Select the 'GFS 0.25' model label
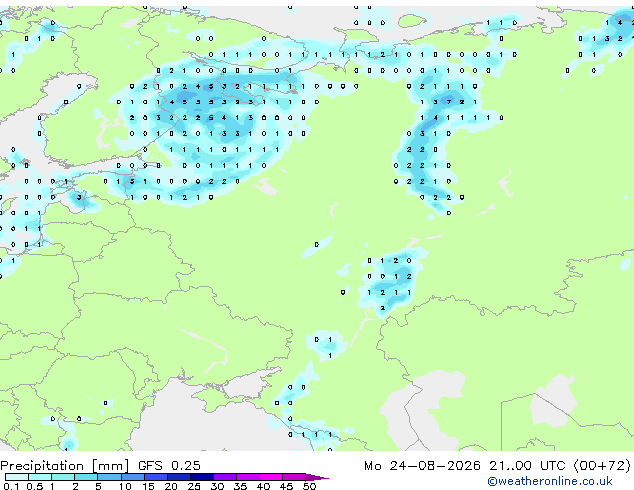Viewport: 634px width, 490px height. pyautogui.click(x=169, y=466)
